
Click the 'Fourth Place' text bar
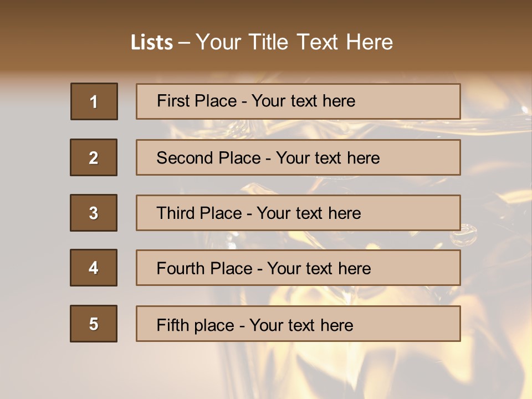[298, 268]
